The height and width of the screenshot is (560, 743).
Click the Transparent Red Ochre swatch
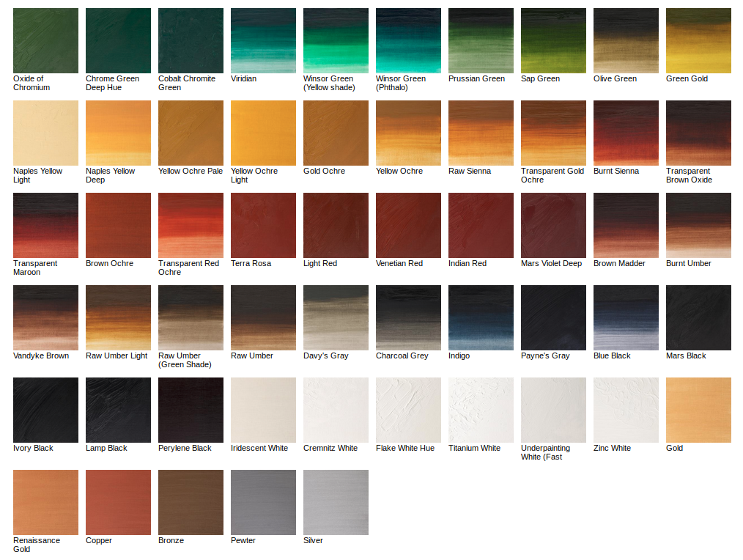click(191, 225)
